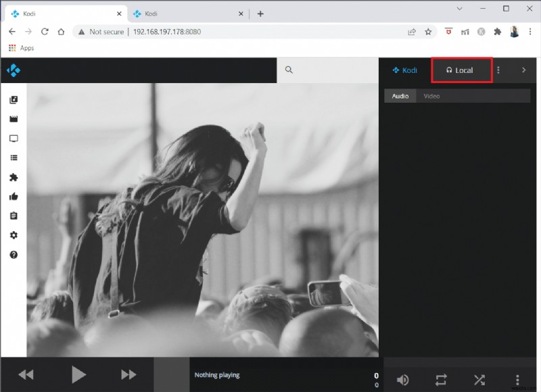Skip forward with the next track button
Viewport: 541px width, 392px height.
(128, 374)
